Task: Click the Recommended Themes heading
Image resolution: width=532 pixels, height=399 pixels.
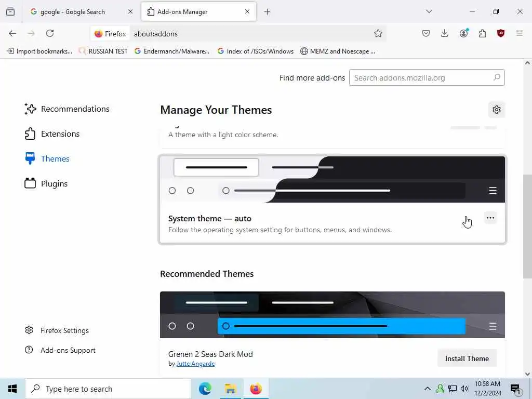Action: click(x=207, y=274)
